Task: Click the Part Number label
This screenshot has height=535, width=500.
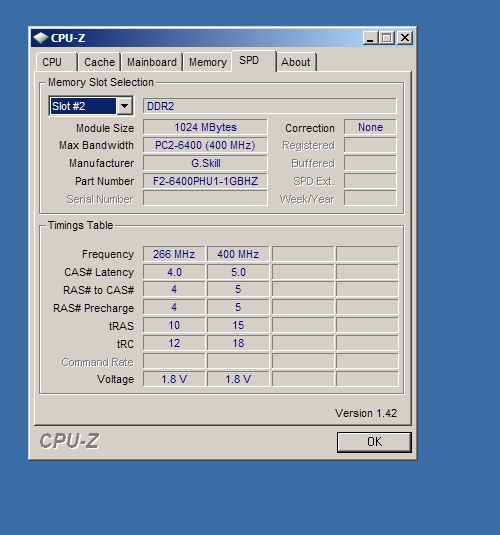Action: tap(104, 181)
